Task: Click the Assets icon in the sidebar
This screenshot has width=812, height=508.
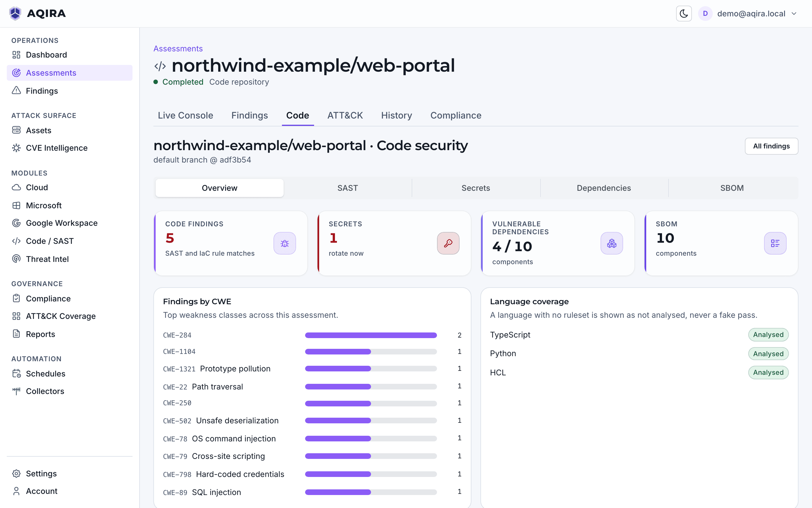Action: tap(16, 130)
